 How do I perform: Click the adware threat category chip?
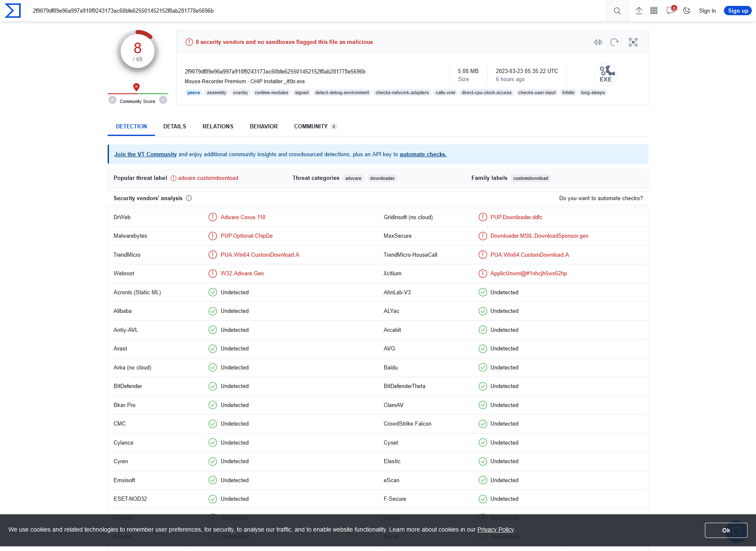[353, 179]
